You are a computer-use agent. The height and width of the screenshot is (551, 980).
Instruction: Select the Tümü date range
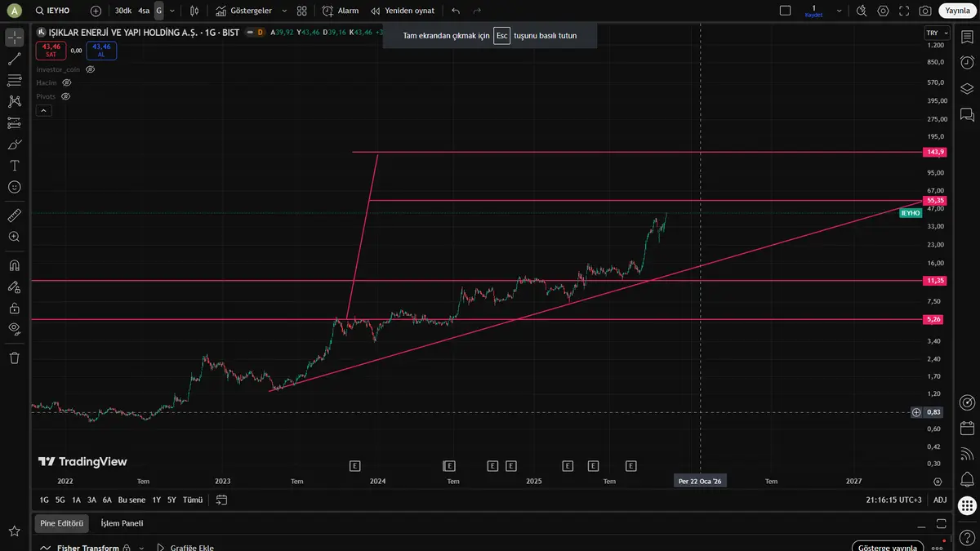(193, 500)
